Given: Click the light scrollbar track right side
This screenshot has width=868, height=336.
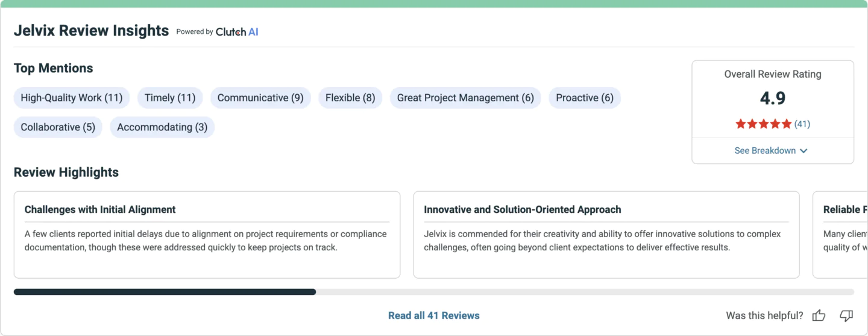Looking at the screenshot, I should (585, 292).
